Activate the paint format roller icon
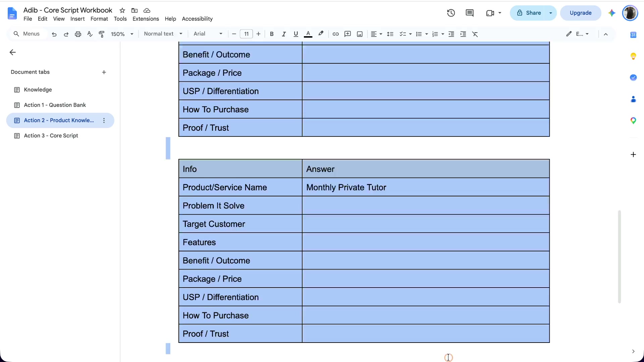The width and height of the screenshot is (644, 362). tap(102, 34)
